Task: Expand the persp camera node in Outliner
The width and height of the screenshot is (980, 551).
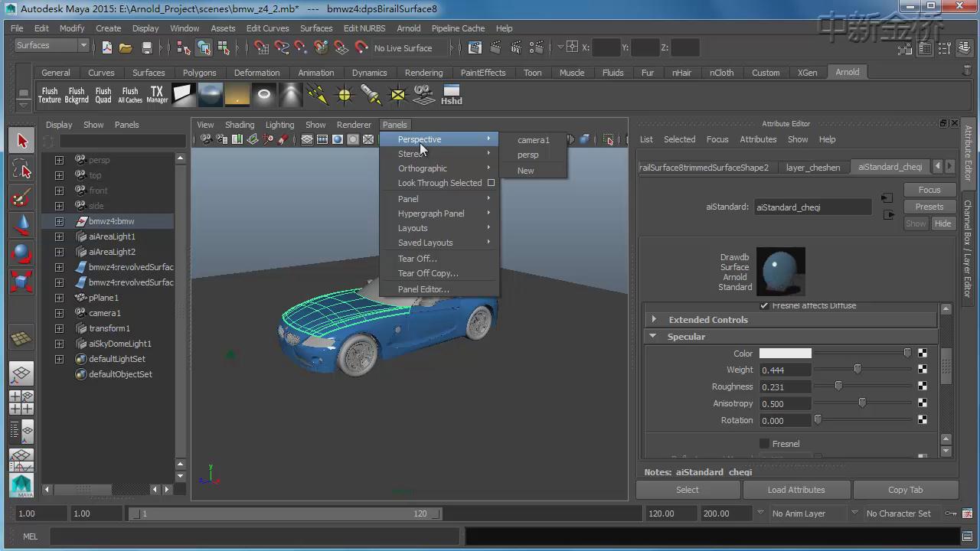Action: tap(59, 160)
